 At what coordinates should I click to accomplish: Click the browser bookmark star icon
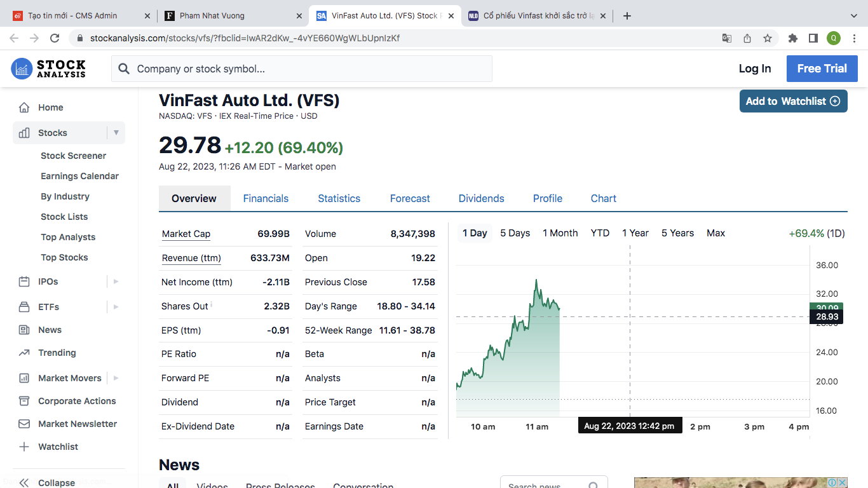[768, 38]
